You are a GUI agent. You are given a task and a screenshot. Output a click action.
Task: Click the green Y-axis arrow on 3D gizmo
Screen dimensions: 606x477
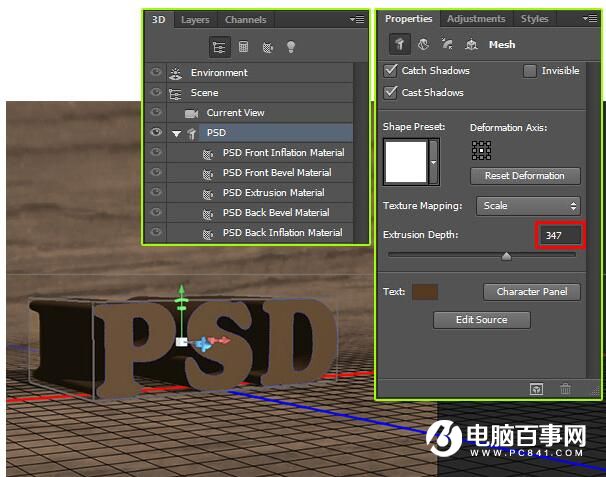coord(182,290)
